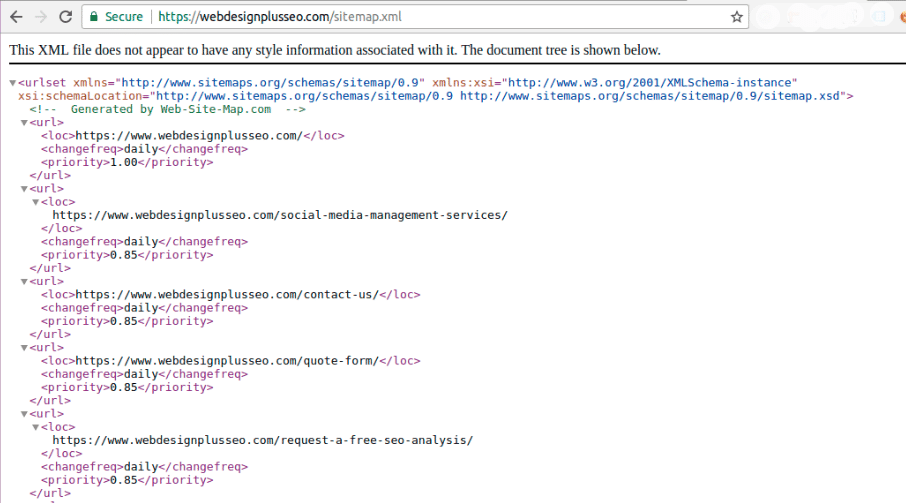Click the forward navigation arrow
The image size is (906, 503).
point(41,17)
